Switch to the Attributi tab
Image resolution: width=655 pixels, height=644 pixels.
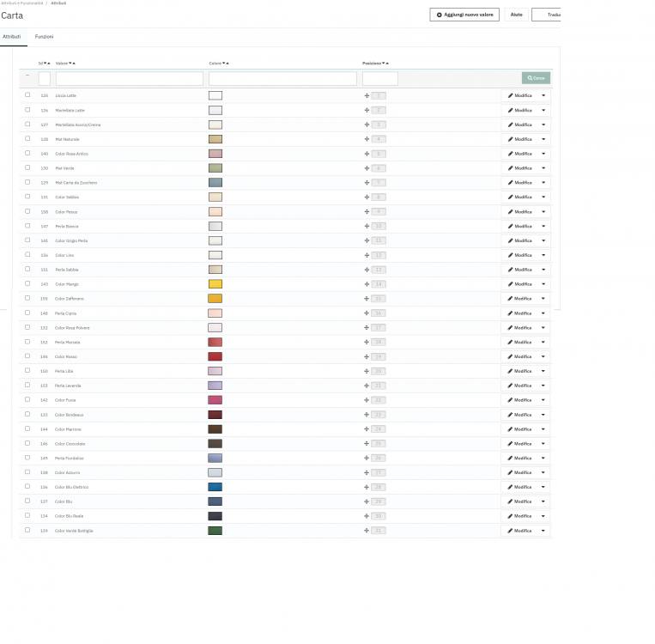click(12, 37)
